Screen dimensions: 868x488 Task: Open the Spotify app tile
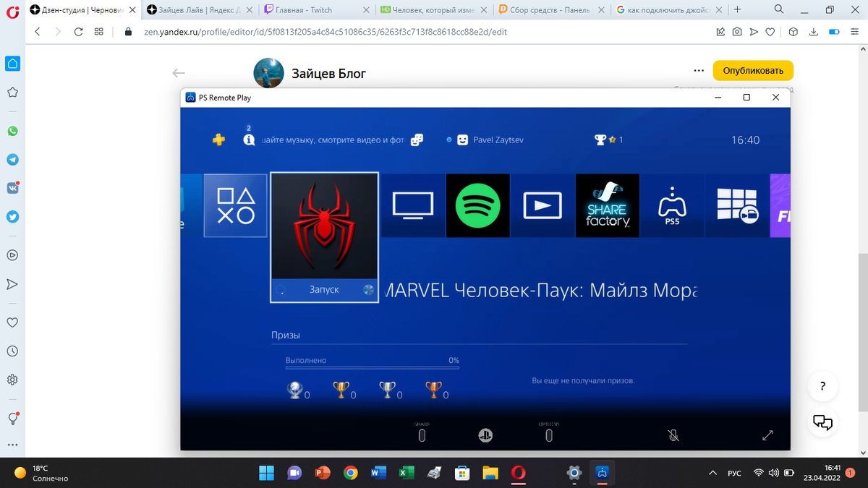pos(477,205)
